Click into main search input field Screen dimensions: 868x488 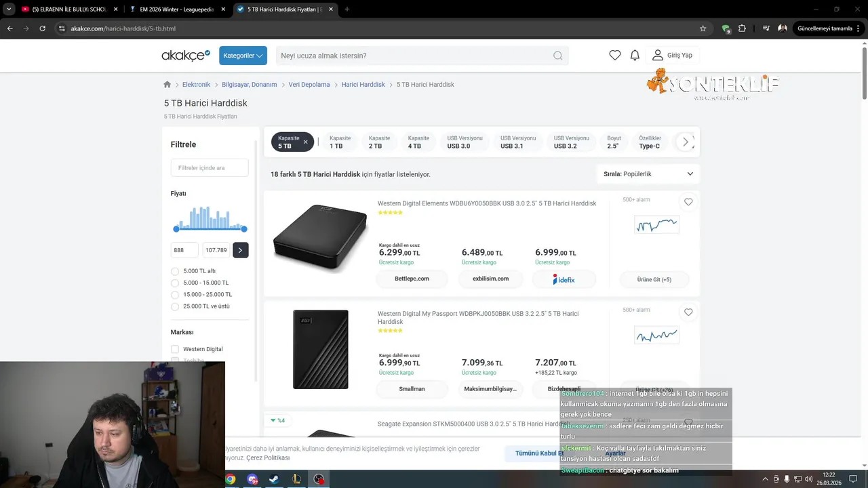(414, 56)
